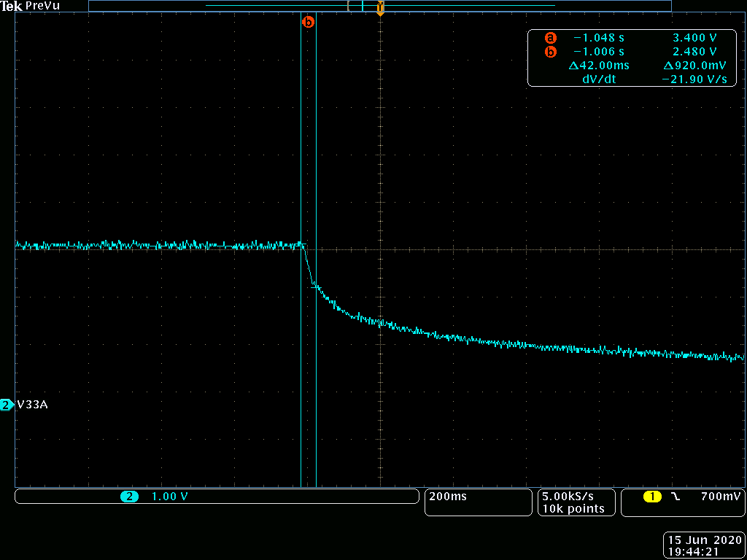Viewport: 747px width, 560px height.
Task: Click the V33A channel label
Action: click(x=32, y=405)
